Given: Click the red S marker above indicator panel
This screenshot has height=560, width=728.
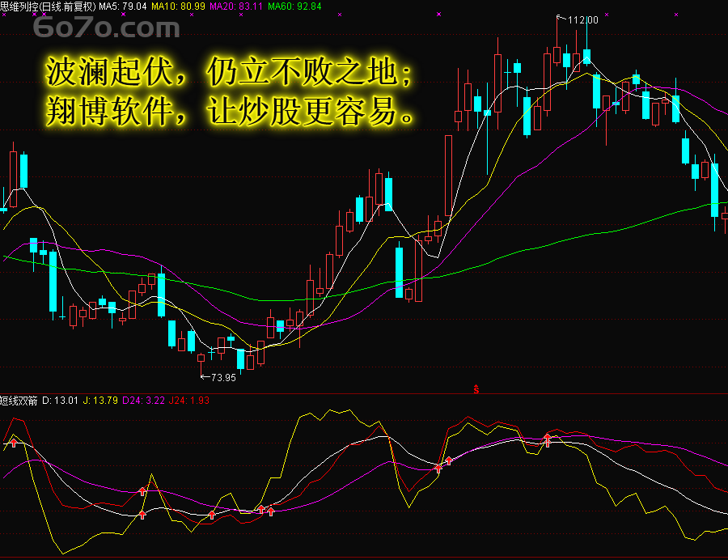Looking at the screenshot, I should pos(476,389).
